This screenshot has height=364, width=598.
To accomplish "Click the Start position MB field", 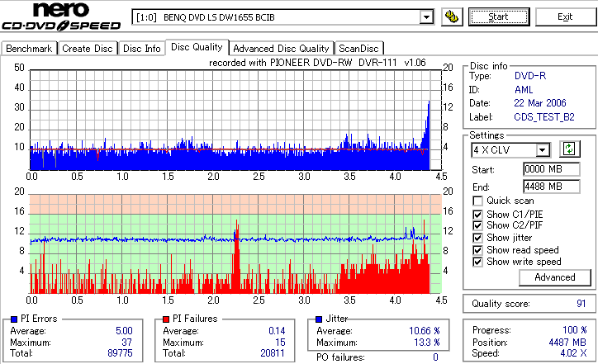I will [552, 169].
